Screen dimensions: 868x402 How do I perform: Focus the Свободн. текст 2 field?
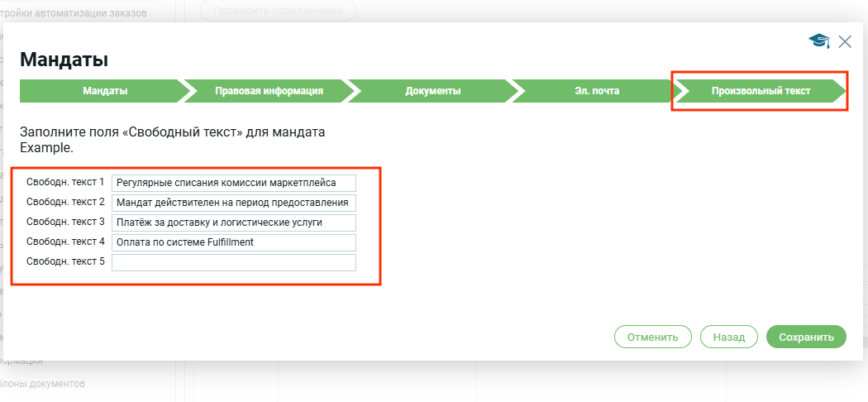(x=233, y=203)
